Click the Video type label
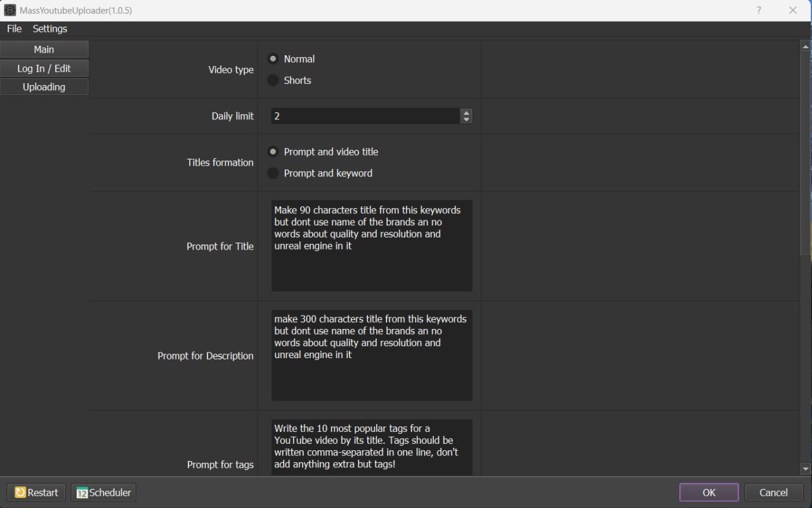Image resolution: width=812 pixels, height=508 pixels. click(x=231, y=70)
